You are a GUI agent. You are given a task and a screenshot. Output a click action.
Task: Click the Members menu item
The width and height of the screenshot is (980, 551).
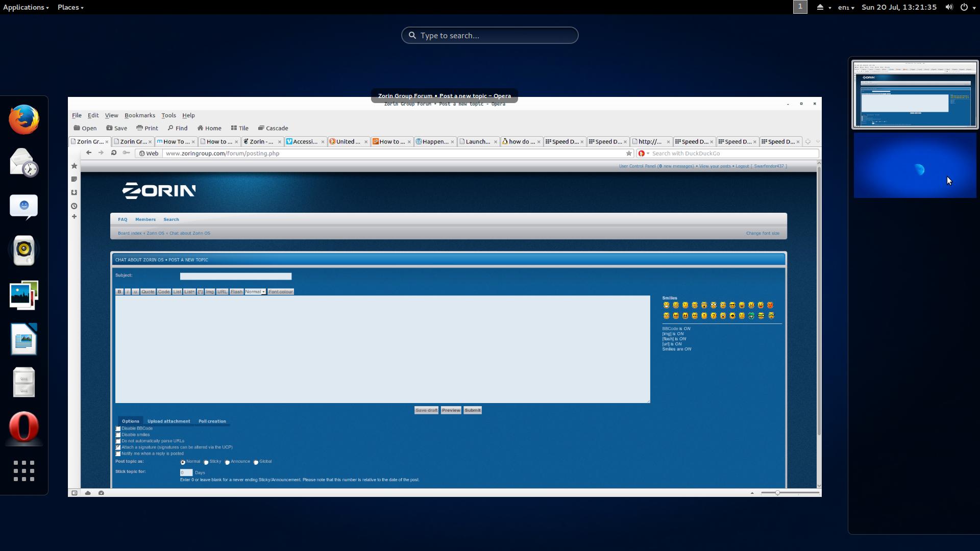(x=145, y=219)
